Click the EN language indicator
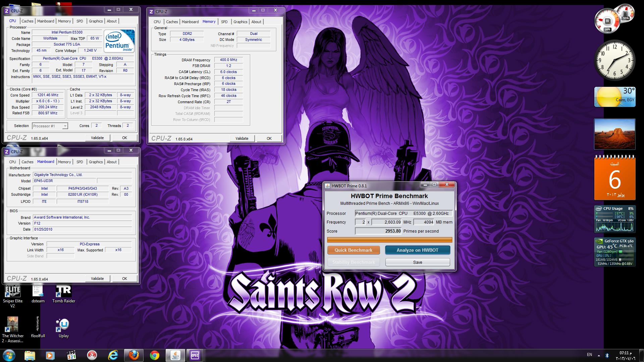 (589, 355)
